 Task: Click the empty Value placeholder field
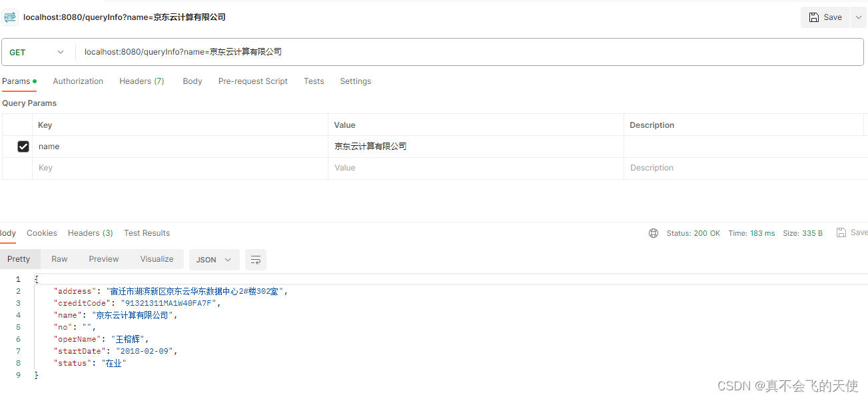[x=476, y=168]
